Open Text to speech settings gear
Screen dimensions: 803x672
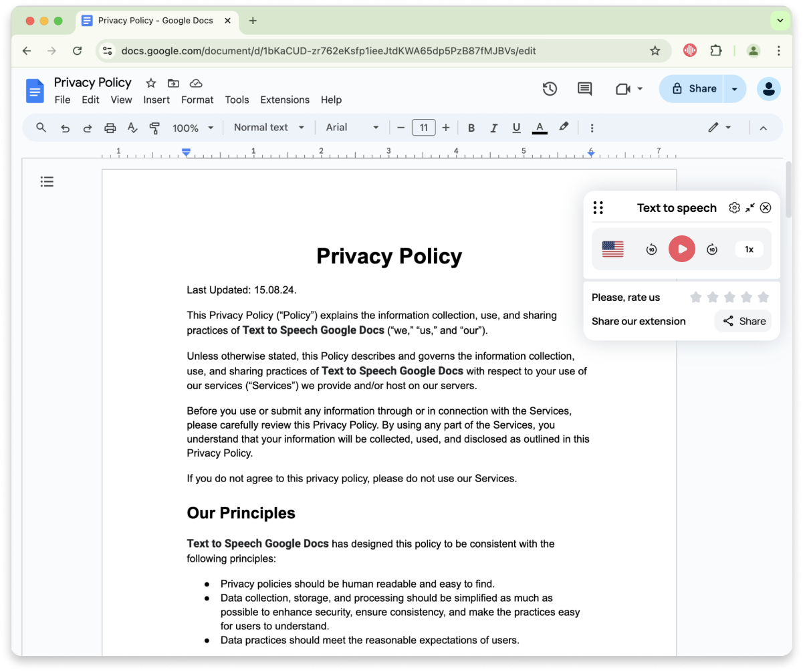click(734, 208)
